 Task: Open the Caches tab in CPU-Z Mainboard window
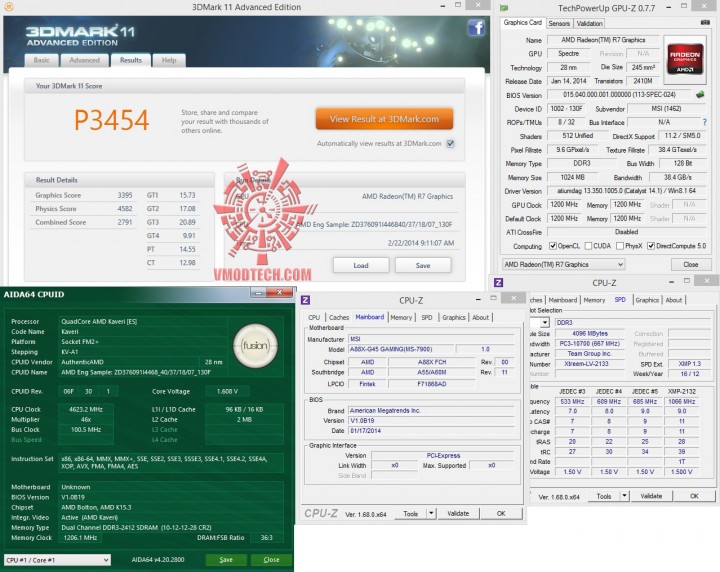[x=339, y=317]
